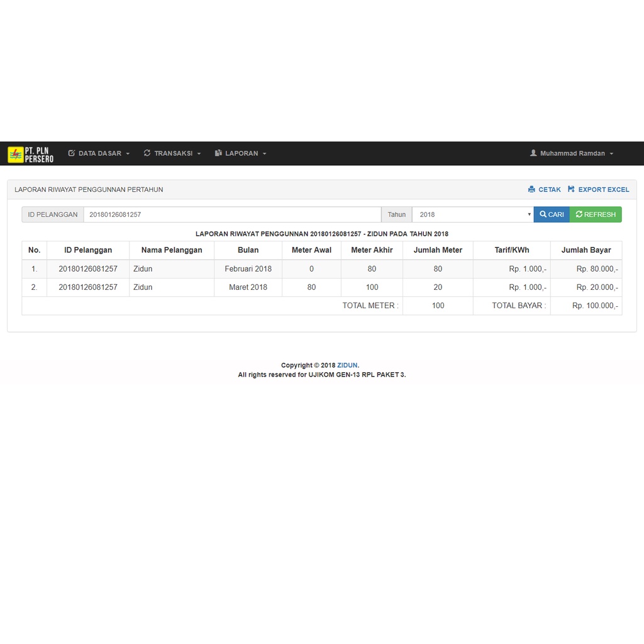Reset the form with REFRESH button
The height and width of the screenshot is (644, 644).
click(596, 214)
